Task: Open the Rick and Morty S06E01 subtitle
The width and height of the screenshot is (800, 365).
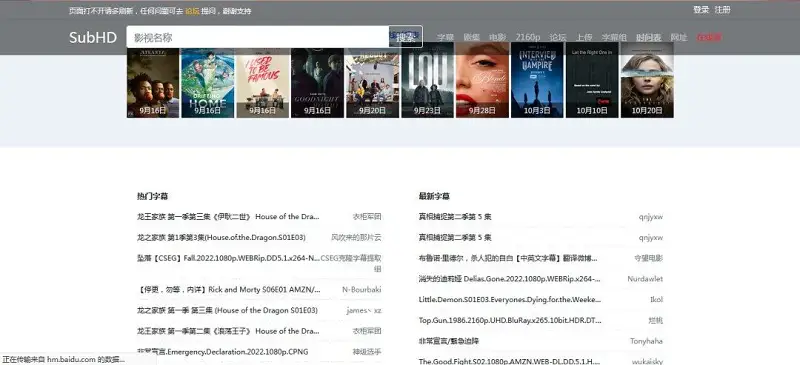Action: 229,289
